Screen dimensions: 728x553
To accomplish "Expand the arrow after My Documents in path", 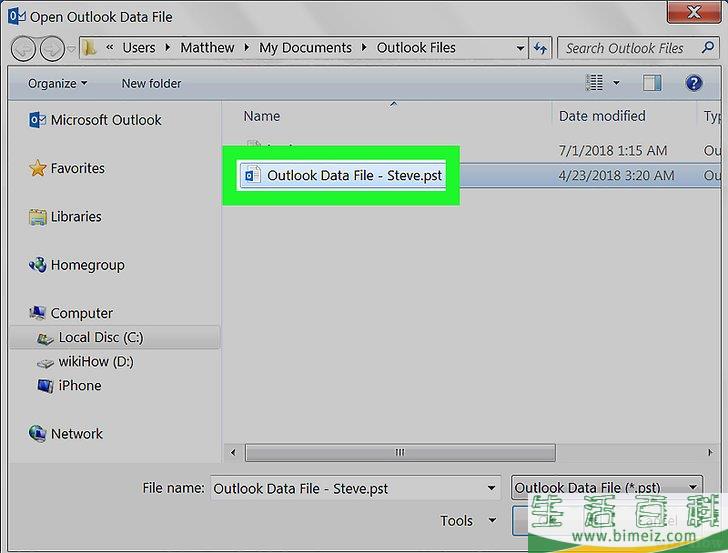I will pos(364,47).
